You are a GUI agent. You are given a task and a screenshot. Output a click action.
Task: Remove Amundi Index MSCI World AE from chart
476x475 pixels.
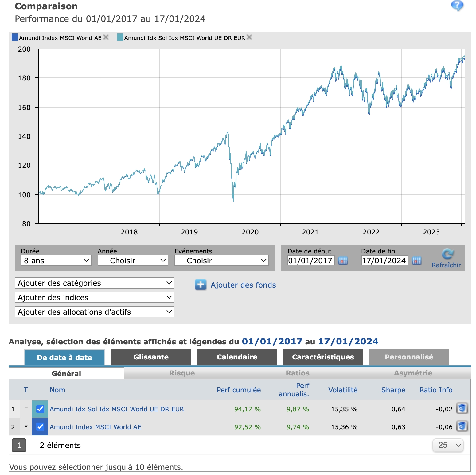(x=106, y=37)
